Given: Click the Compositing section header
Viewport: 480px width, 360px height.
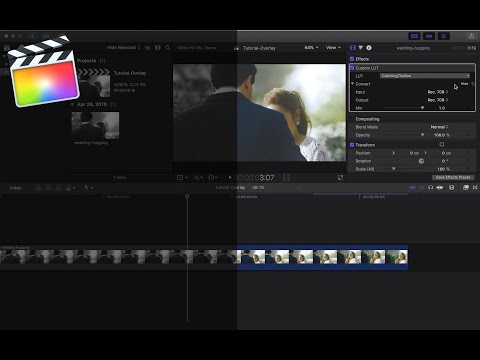Looking at the screenshot, I should (x=367, y=119).
